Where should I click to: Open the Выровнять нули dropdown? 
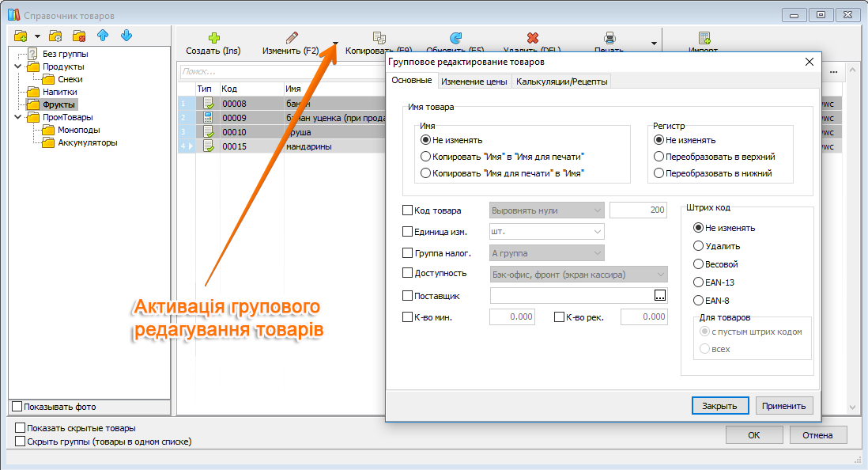[x=546, y=210]
